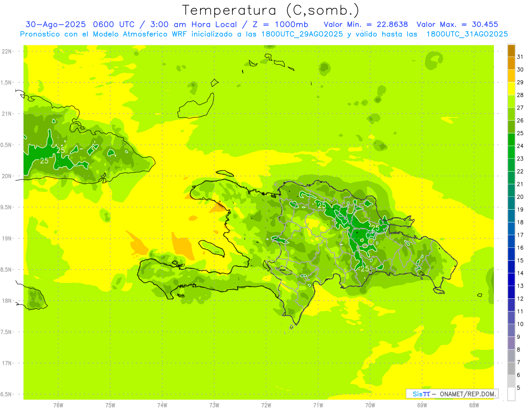The width and height of the screenshot is (532, 411).
Task: Click the "73W" longitude axis label
Action: 214,405
